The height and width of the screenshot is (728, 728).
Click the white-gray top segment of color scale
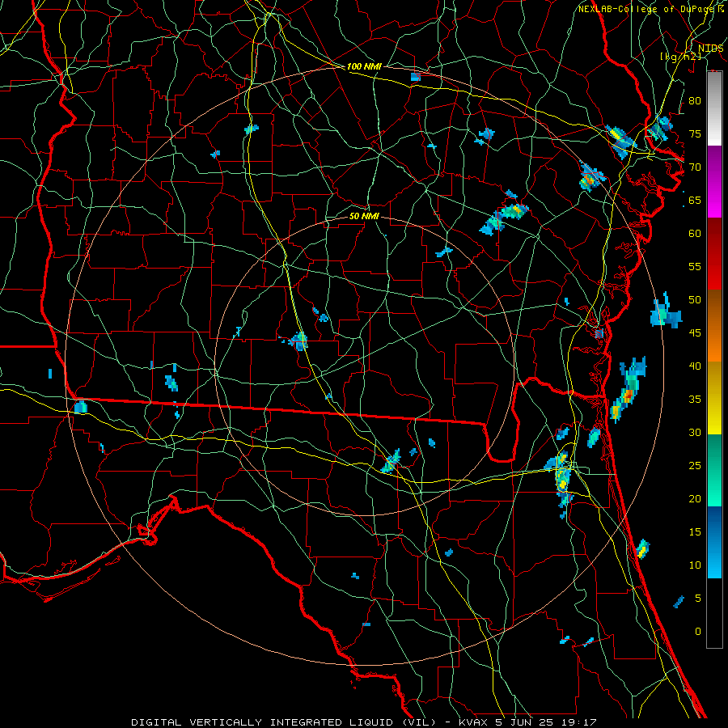coord(714,108)
